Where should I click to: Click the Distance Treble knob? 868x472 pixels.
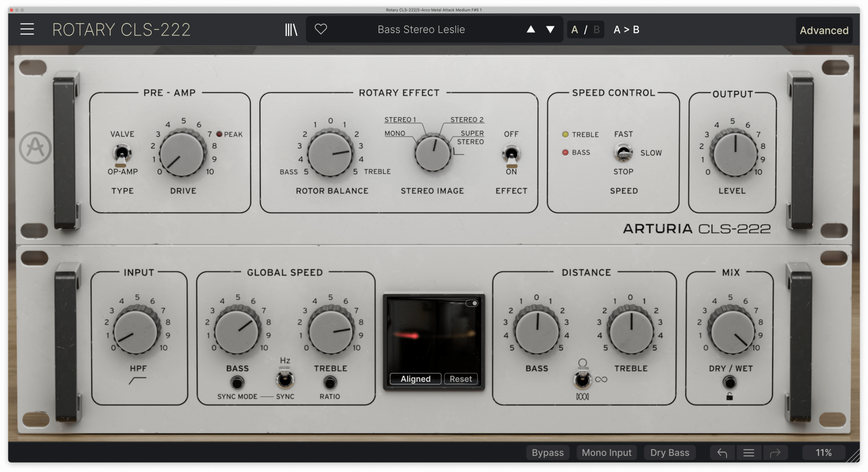[631, 331]
